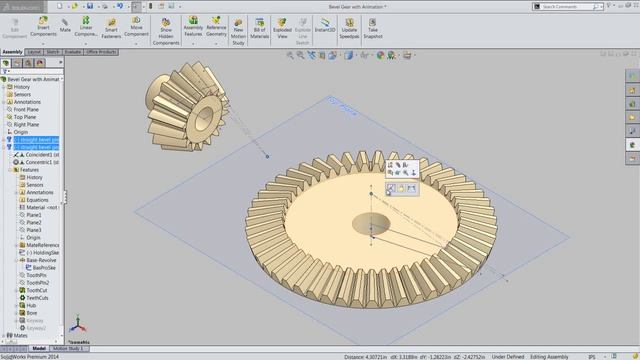640x360 pixels.
Task: Click the Undo arrow icon
Action: click(x=120, y=6)
